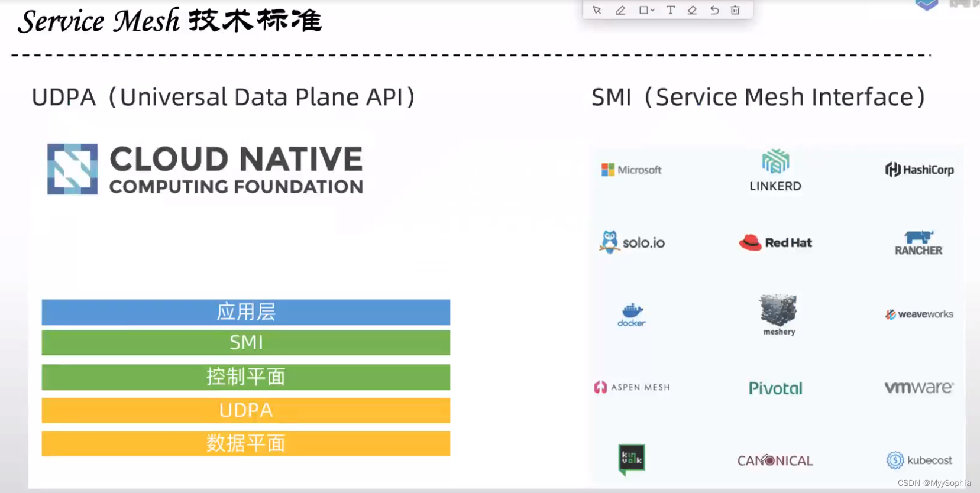The width and height of the screenshot is (980, 493).
Task: Click the Microsoft logo
Action: click(x=631, y=170)
